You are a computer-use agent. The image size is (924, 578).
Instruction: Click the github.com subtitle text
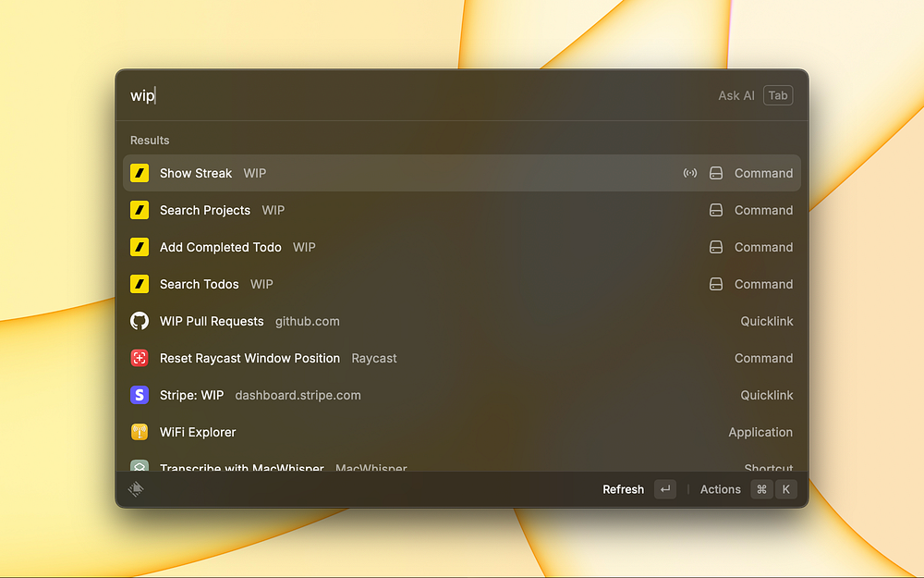pos(308,322)
